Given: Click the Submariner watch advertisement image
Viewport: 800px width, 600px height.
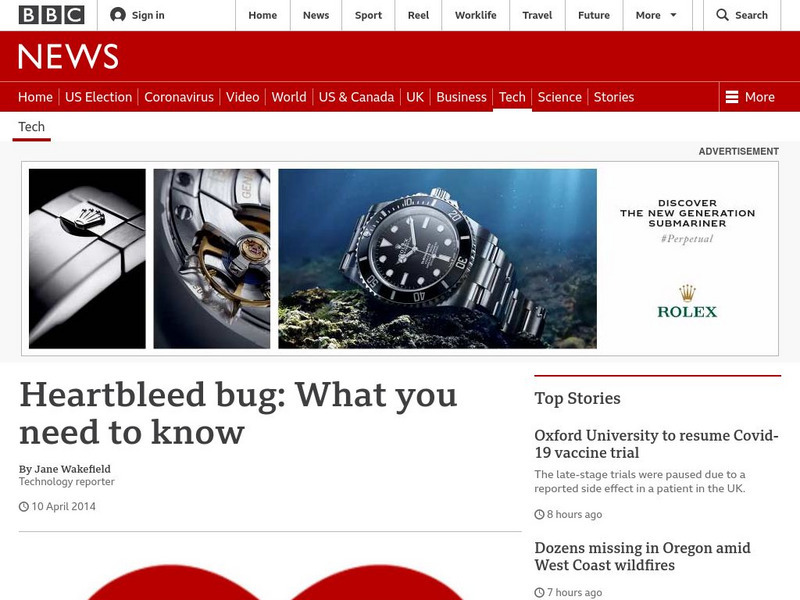Looking at the screenshot, I should coord(437,259).
